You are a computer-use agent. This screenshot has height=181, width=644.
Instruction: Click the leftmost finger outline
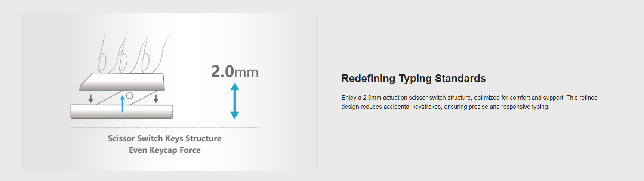point(102,56)
